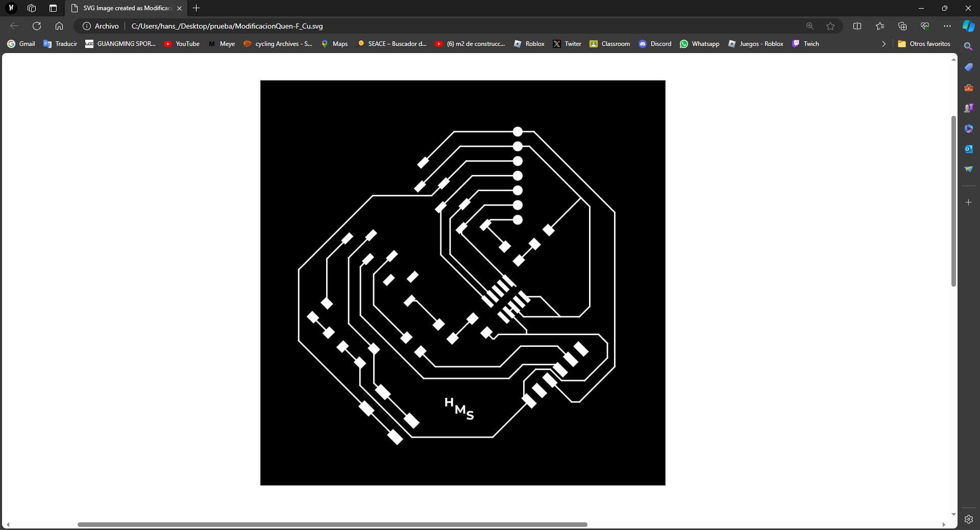The width and height of the screenshot is (980, 530).
Task: Minimize the browser window
Action: 921,8
